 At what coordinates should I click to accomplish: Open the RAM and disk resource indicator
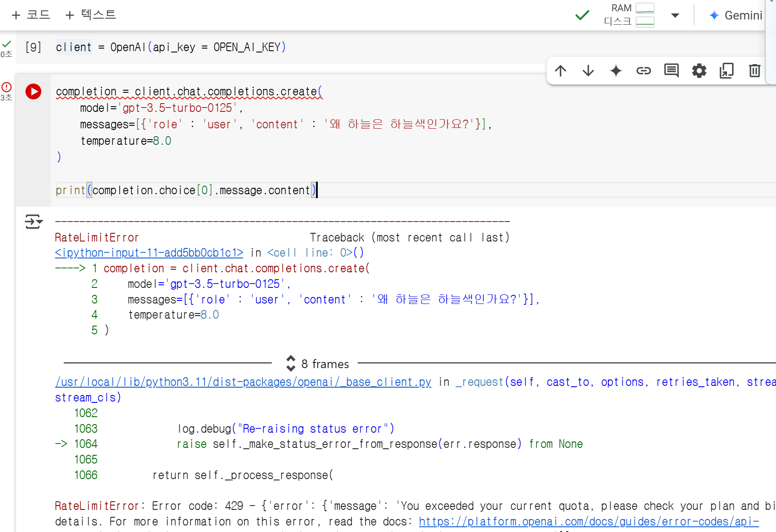click(x=629, y=15)
